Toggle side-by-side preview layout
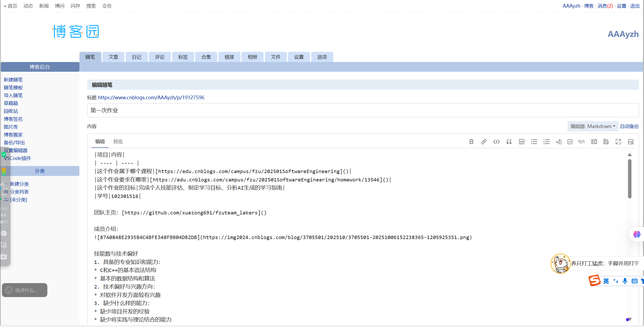Image resolution: width=644 pixels, height=327 pixels. tap(594, 142)
